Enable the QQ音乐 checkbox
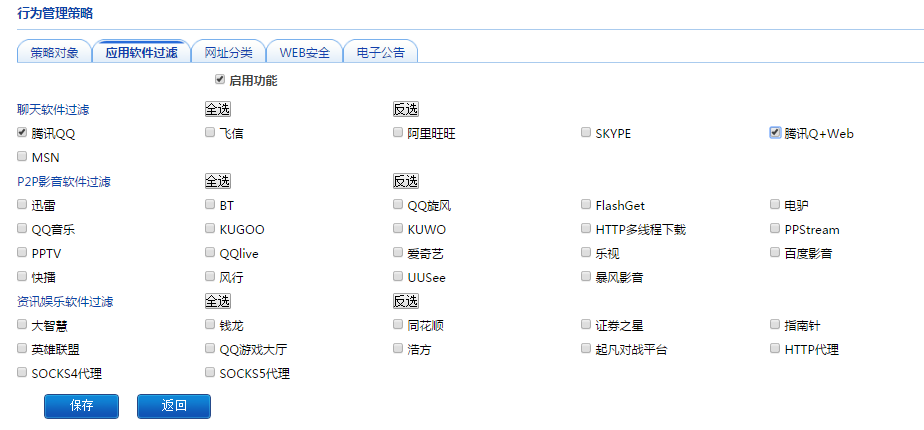Image resolution: width=924 pixels, height=430 pixels. [22, 228]
